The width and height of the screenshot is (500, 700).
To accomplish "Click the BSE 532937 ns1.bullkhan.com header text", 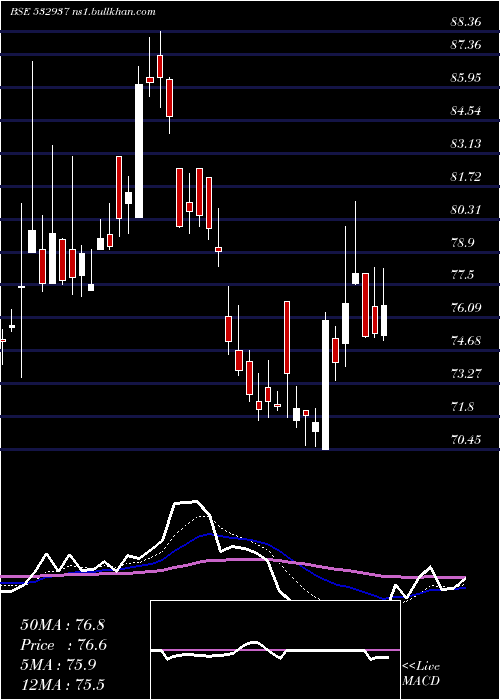I will click(x=83, y=12).
